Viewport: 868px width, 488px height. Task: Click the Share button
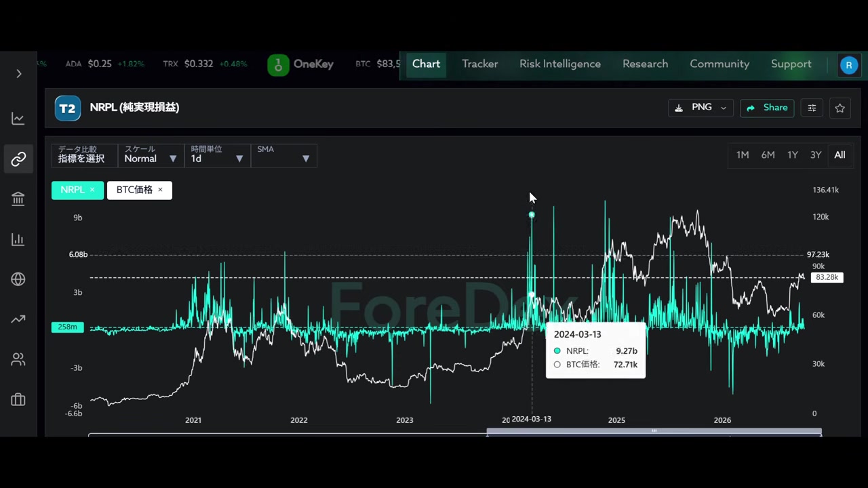click(x=767, y=108)
